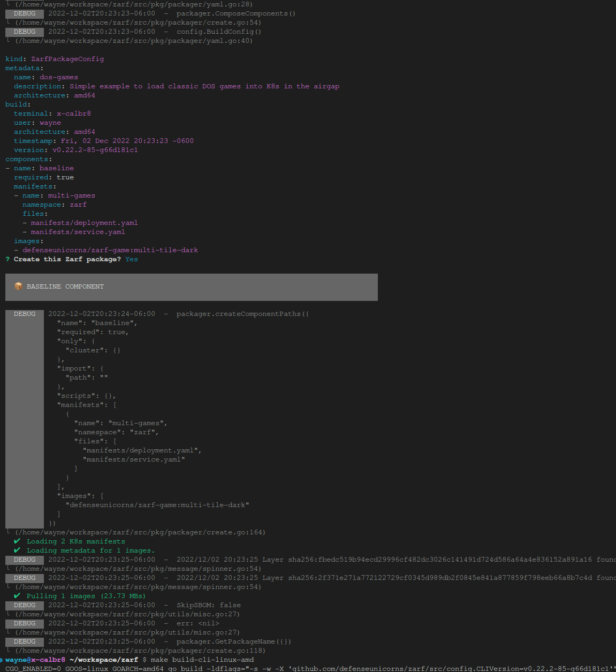The image size is (616, 672).
Task: Toggle the SkipSBOM: false debug value
Action: click(x=231, y=605)
